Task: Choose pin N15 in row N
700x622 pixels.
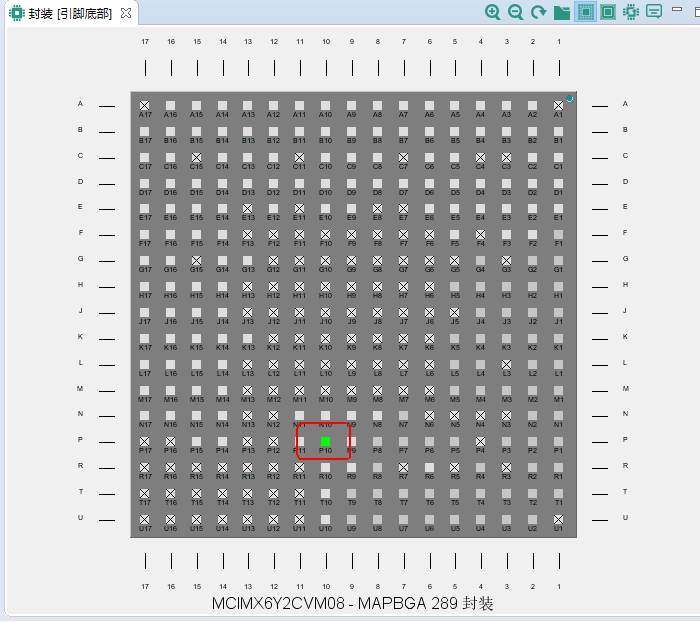Action: (x=196, y=416)
